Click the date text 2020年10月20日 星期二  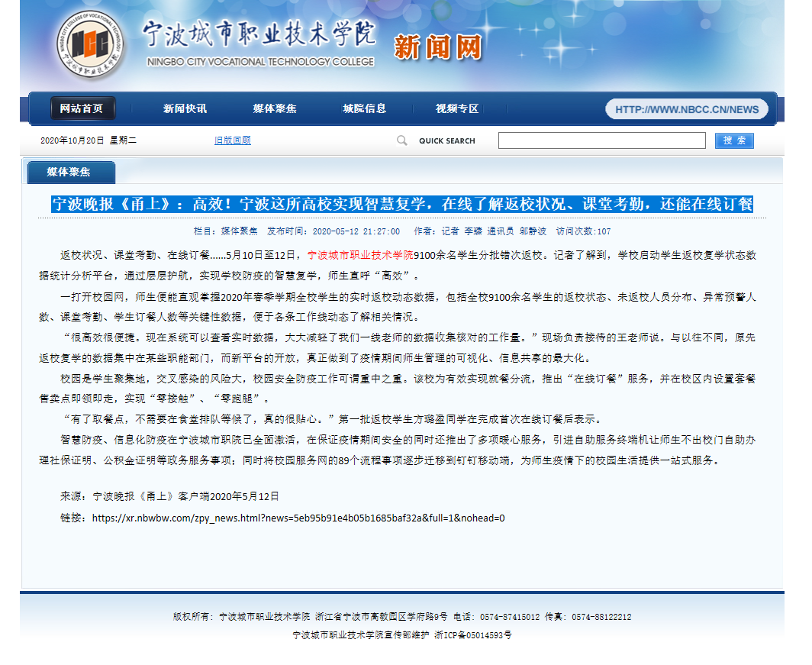coord(89,140)
